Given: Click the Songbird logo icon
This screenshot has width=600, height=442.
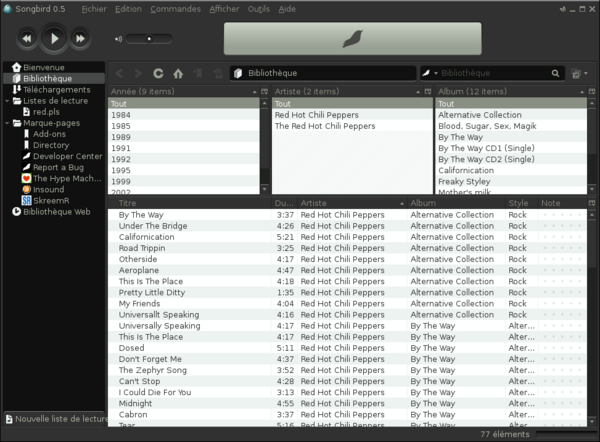Looking at the screenshot, I should [x=8, y=9].
